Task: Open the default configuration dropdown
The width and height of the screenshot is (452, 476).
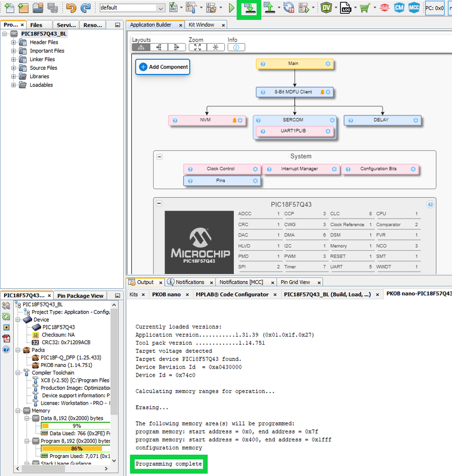Action: tap(160, 8)
